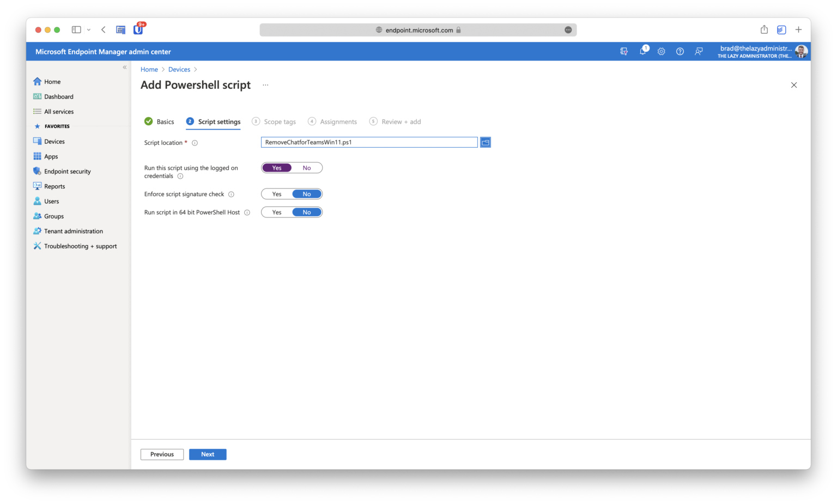Set 64 bit PowerShell Host to Yes
Screen dimensions: 837x504
click(x=277, y=212)
